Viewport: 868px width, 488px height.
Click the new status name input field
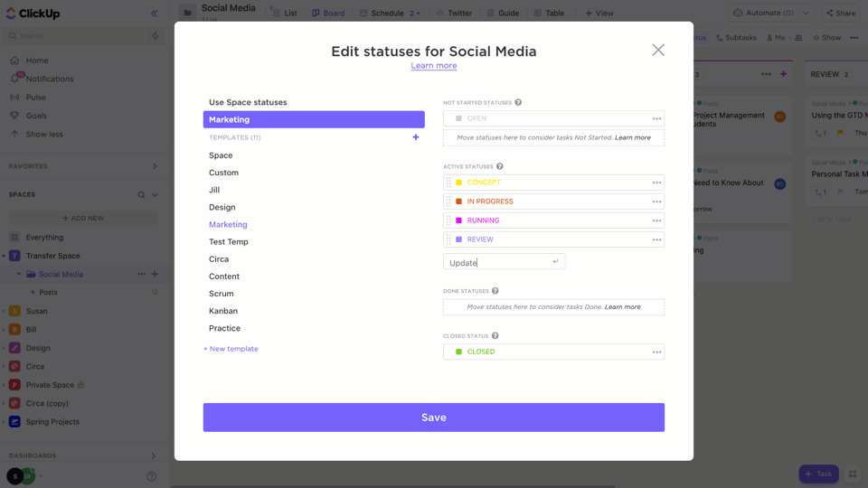coord(504,262)
